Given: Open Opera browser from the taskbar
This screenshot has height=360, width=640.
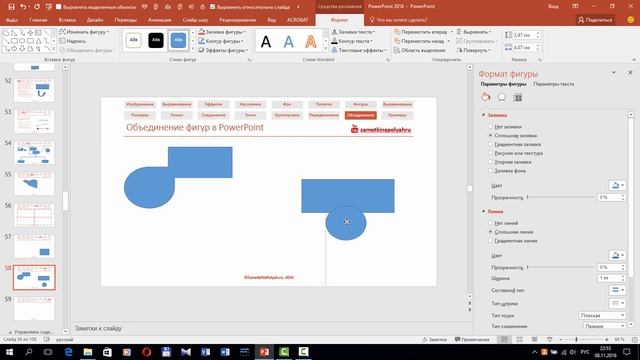Looking at the screenshot, I should pyautogui.click(x=147, y=352).
